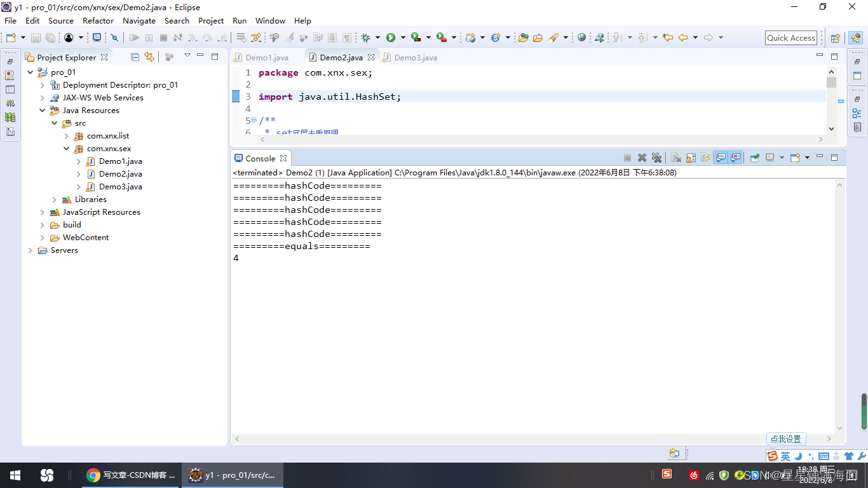
Task: Click Remove All Terminated Launches icon
Action: [656, 158]
